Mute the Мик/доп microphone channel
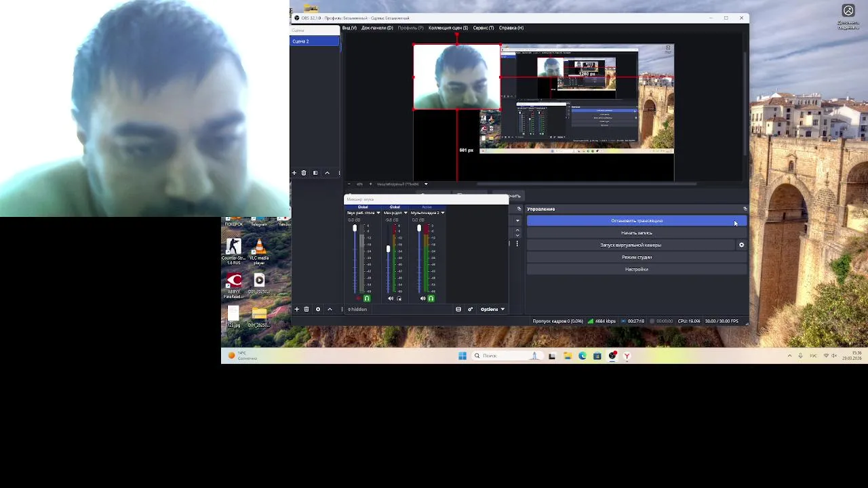Screen dimensions: 868x488 [x=391, y=298]
